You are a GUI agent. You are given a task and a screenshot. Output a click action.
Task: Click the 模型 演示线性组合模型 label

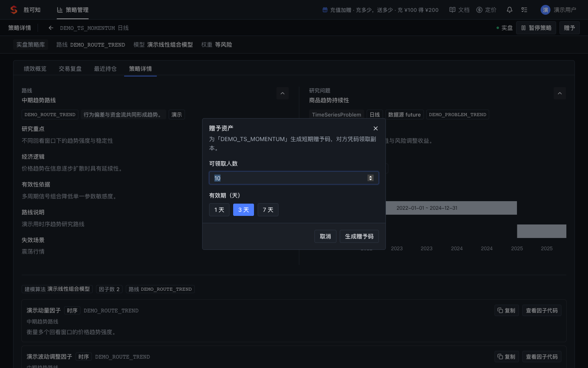point(163,45)
